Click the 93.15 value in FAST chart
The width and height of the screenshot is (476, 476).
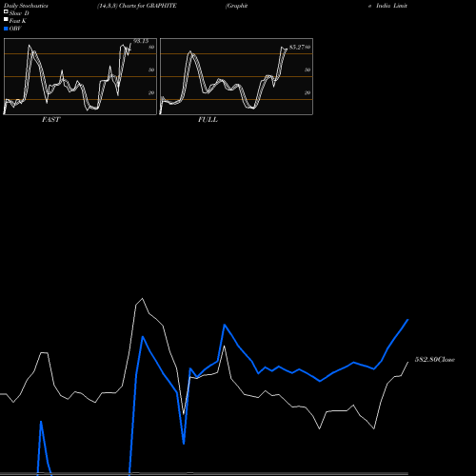[141, 41]
